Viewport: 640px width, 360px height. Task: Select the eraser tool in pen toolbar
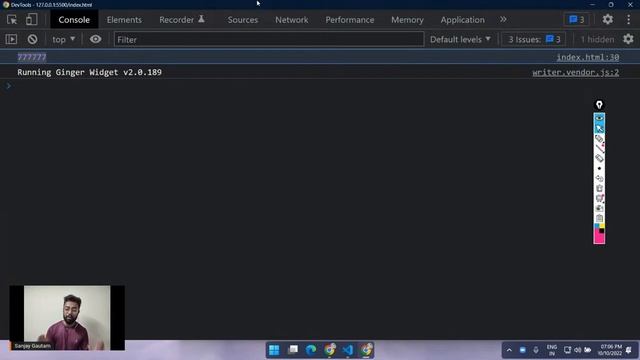click(599, 158)
